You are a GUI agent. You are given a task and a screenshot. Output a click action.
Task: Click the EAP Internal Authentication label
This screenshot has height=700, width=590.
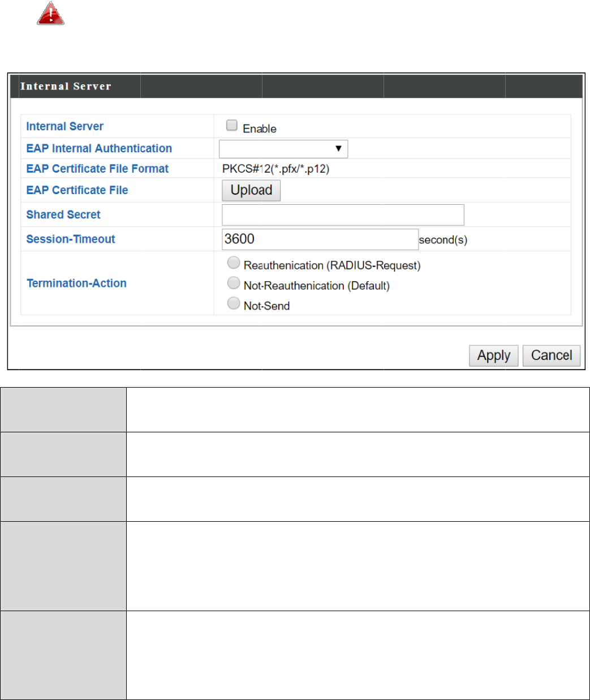click(x=99, y=148)
